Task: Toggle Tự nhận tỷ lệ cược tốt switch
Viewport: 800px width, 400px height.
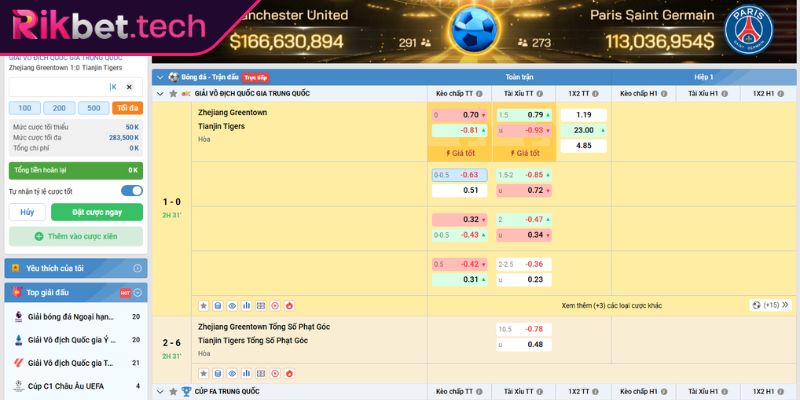Action: [x=131, y=191]
